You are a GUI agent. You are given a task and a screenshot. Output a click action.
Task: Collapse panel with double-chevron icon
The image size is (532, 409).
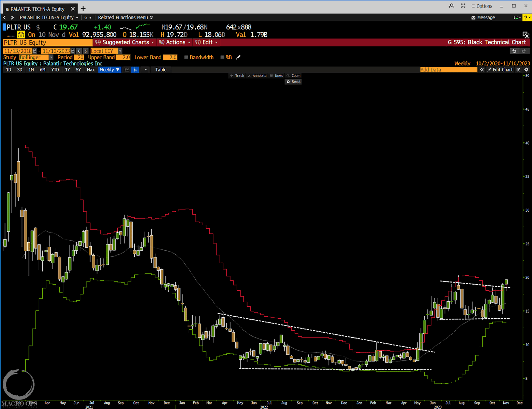482,70
